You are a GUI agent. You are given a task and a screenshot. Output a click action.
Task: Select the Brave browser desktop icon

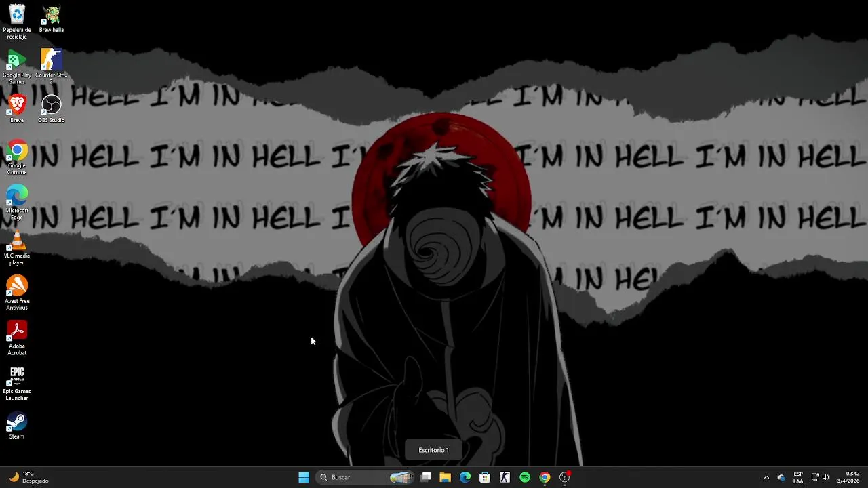17,109
